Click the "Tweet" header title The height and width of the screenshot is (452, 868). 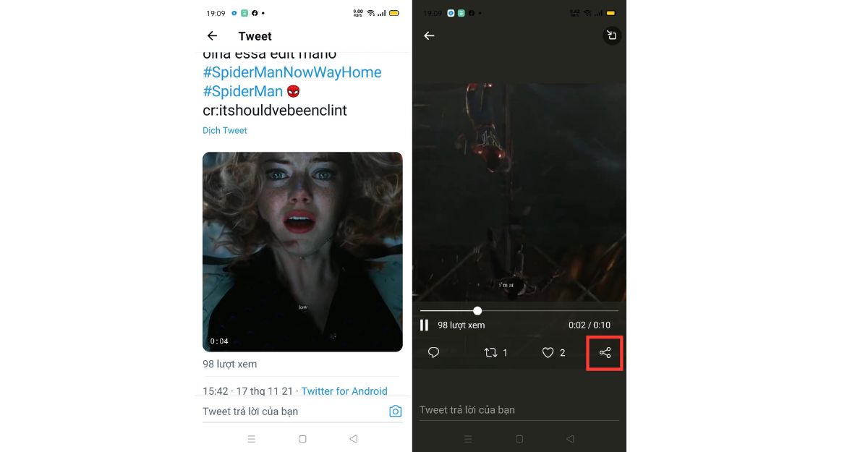(255, 36)
